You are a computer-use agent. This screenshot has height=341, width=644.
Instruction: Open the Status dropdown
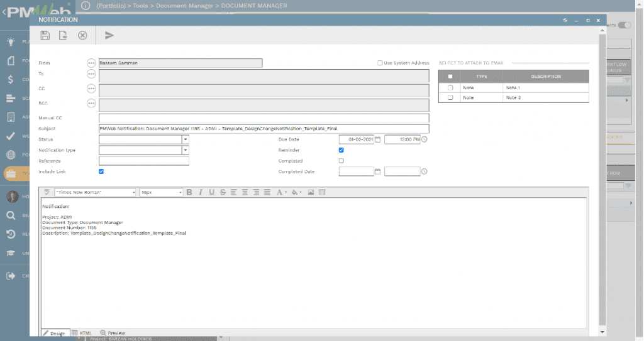tap(186, 139)
